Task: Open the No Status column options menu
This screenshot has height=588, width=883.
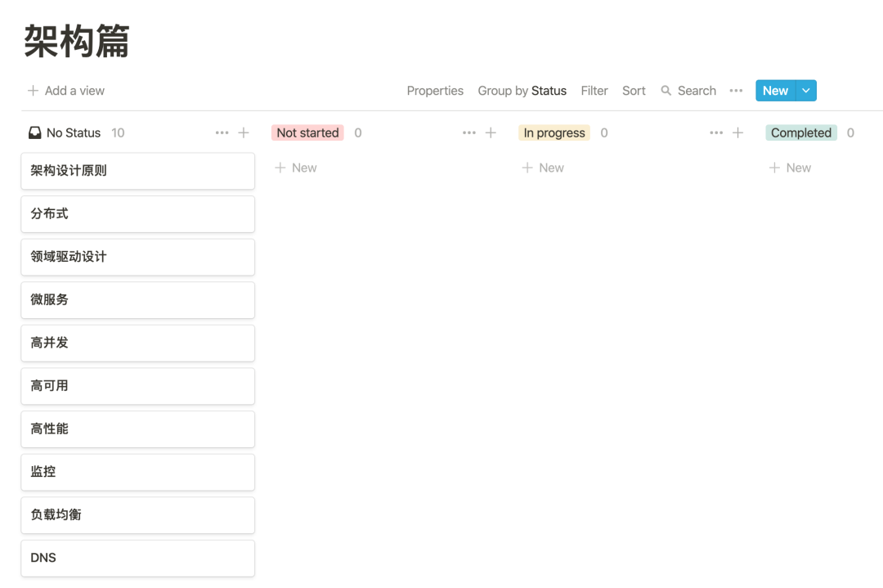Action: click(222, 133)
